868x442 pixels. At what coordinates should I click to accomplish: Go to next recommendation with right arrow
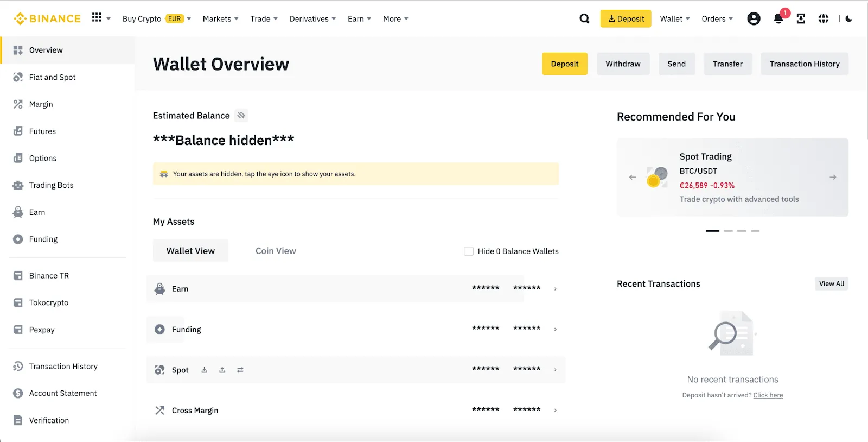[833, 178]
